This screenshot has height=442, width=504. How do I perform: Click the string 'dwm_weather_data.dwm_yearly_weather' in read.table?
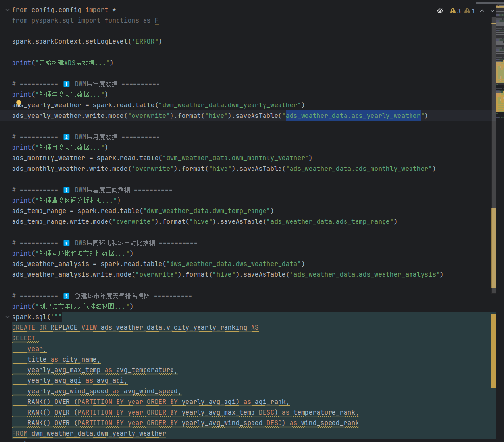pyautogui.click(x=230, y=105)
